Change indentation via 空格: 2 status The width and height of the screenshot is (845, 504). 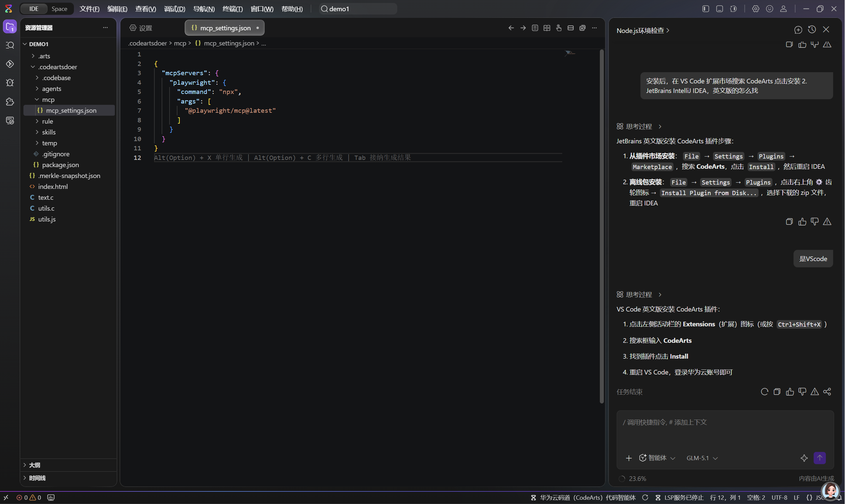tap(756, 497)
